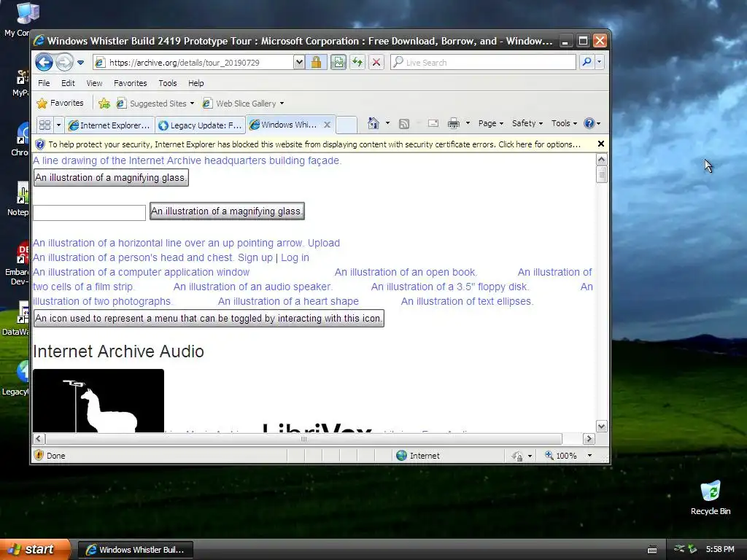The width and height of the screenshot is (747, 560).
Task: Click the horizontal scrollbar right arrow
Action: coord(589,438)
